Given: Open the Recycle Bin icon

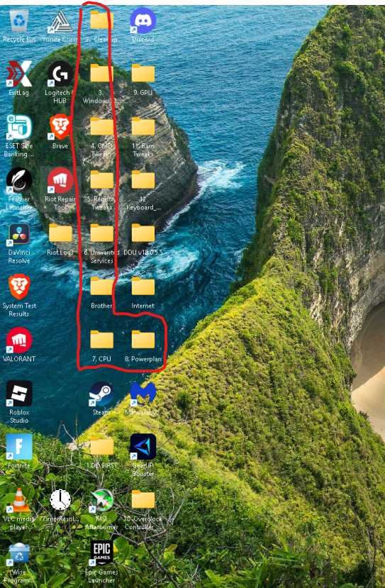Looking at the screenshot, I should coord(18,21).
